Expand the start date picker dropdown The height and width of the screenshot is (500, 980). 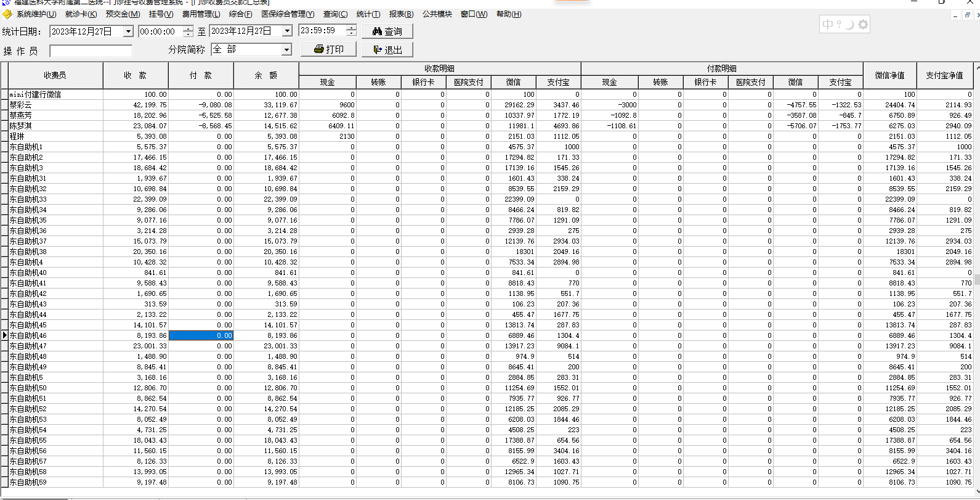coord(128,31)
